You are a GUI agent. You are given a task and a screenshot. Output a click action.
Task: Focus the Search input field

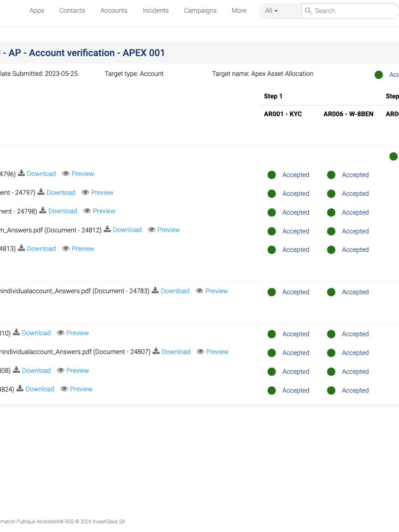[x=353, y=11]
